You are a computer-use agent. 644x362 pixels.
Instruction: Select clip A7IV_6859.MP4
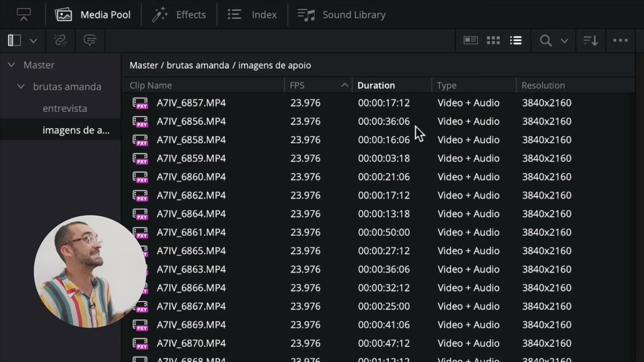(191, 158)
